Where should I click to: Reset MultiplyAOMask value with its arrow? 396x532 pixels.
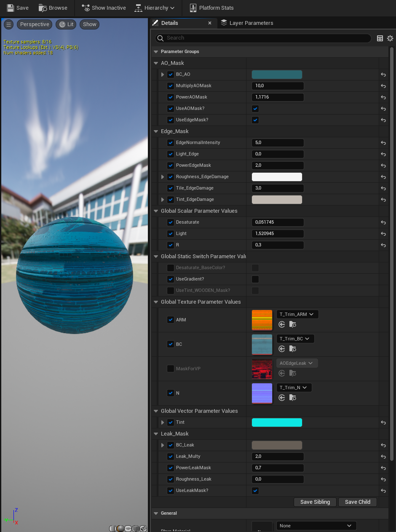coord(383,86)
